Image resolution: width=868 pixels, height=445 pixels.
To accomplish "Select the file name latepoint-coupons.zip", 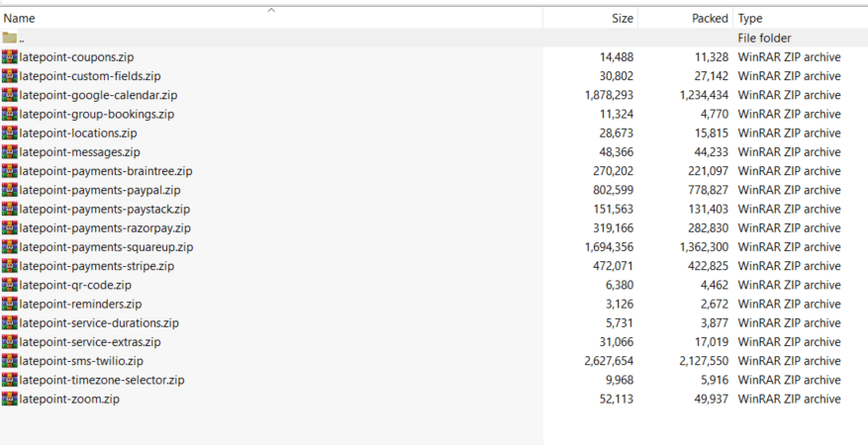I will point(76,57).
